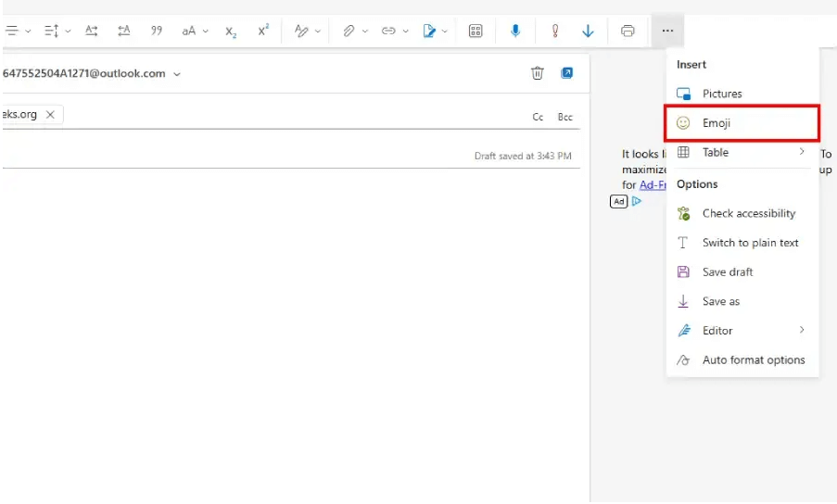Click the insert link icon
This screenshot has width=837, height=504.
[388, 31]
